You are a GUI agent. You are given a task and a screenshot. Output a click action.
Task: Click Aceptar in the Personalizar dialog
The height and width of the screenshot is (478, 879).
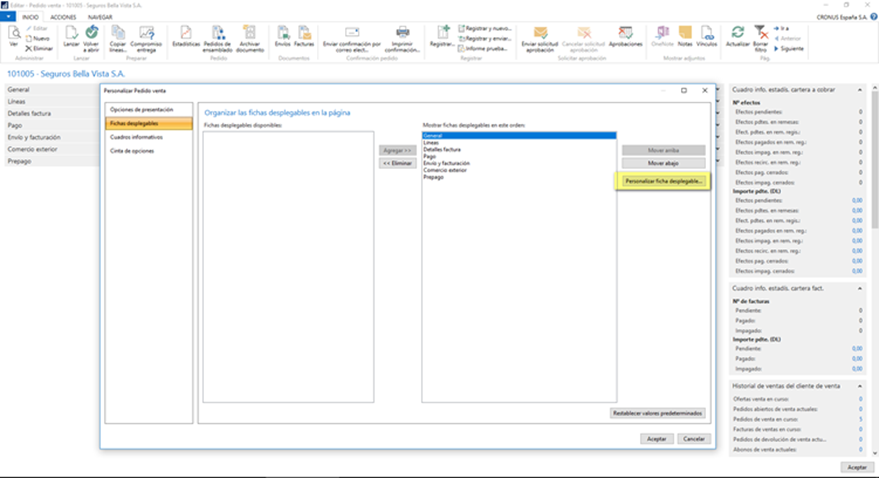point(656,439)
